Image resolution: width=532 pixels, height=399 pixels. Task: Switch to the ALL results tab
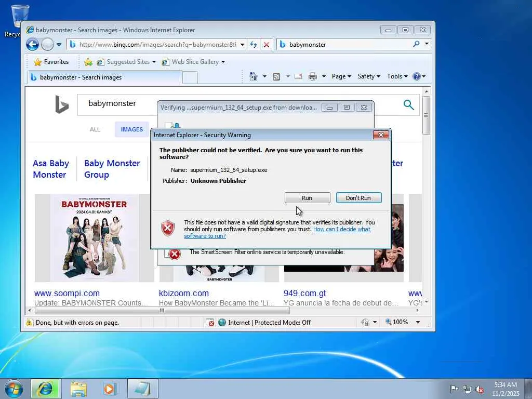pos(95,129)
